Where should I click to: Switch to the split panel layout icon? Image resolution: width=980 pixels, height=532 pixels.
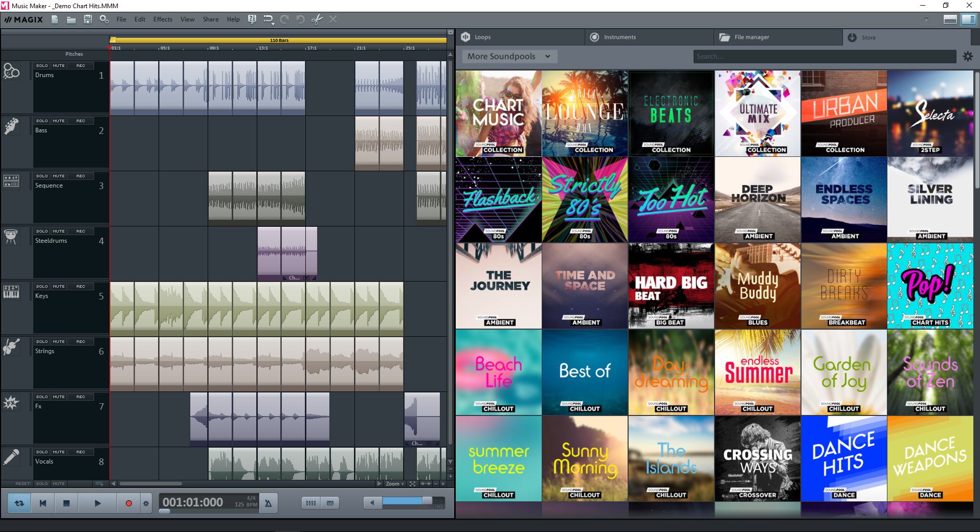tap(968, 19)
